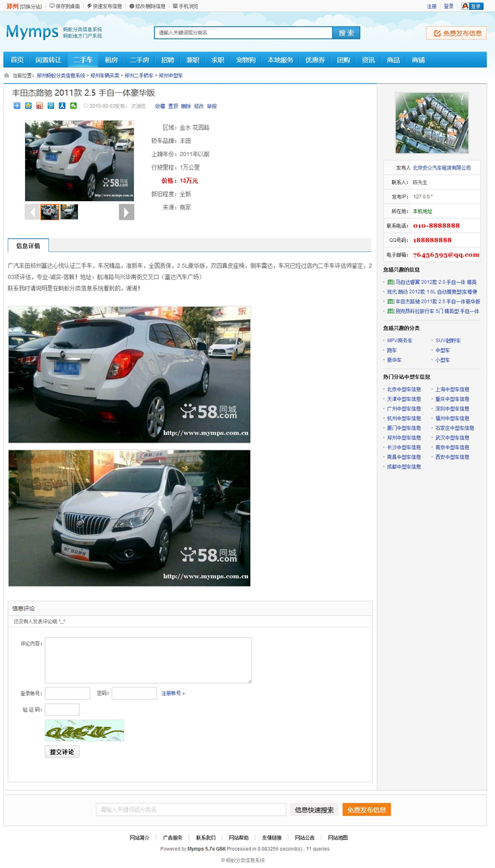Click the captcha image to refresh
Image resolution: width=495 pixels, height=868 pixels.
pos(84,730)
